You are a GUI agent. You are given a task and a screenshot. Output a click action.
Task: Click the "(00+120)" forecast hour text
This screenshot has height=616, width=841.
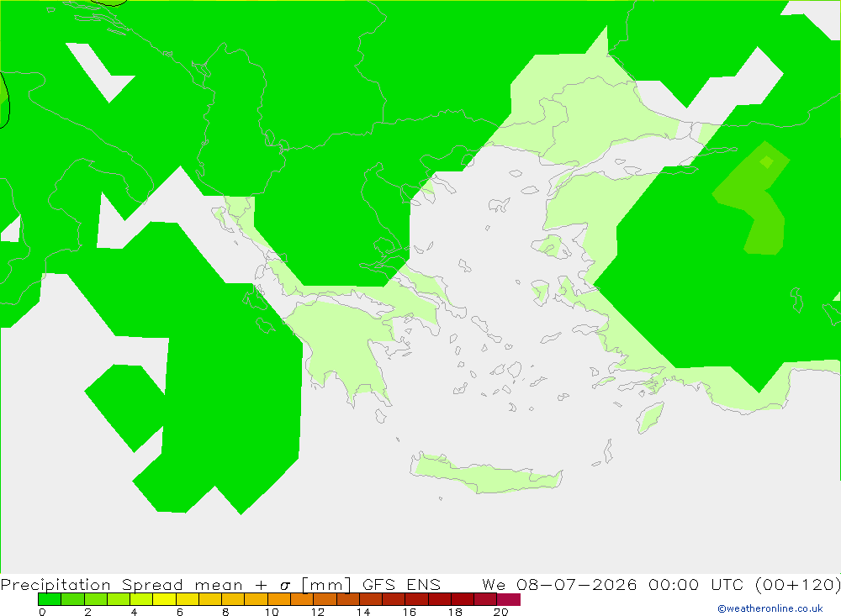point(797,585)
